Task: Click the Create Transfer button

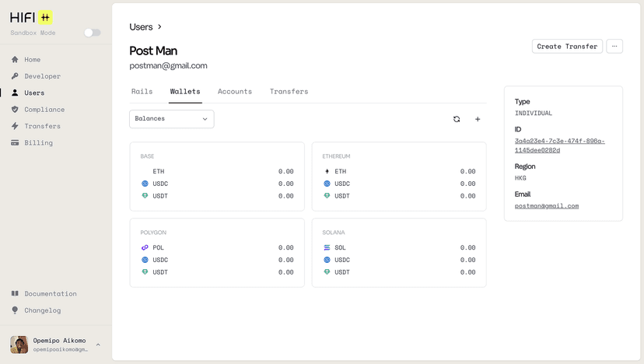Action: (x=567, y=47)
